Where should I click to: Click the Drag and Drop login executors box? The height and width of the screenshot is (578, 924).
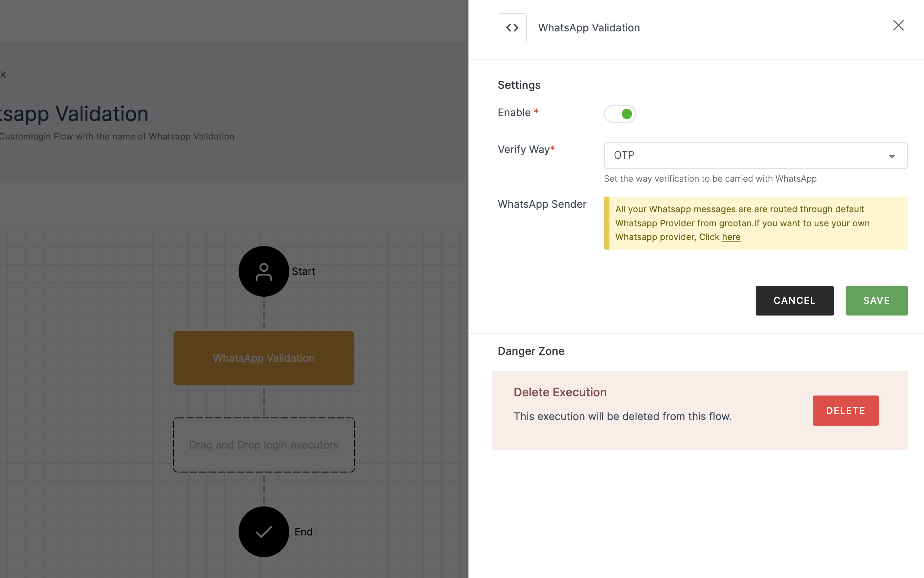[264, 445]
